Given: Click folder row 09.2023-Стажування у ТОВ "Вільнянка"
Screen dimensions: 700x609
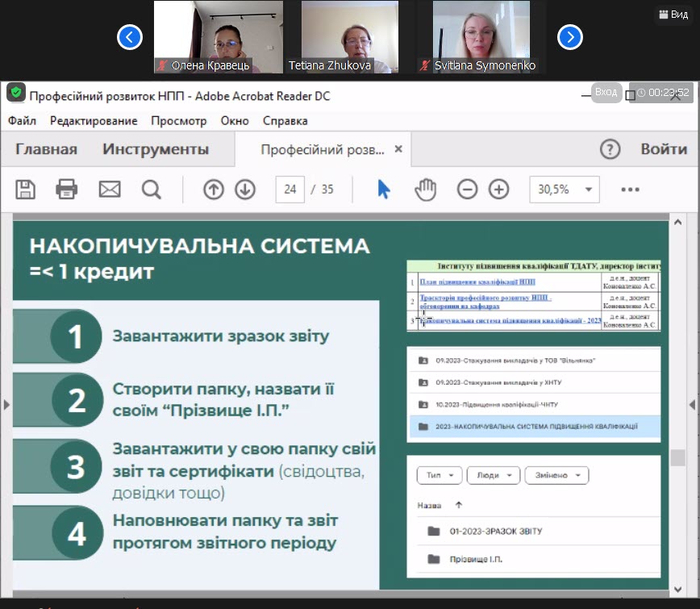Looking at the screenshot, I should (534, 361).
